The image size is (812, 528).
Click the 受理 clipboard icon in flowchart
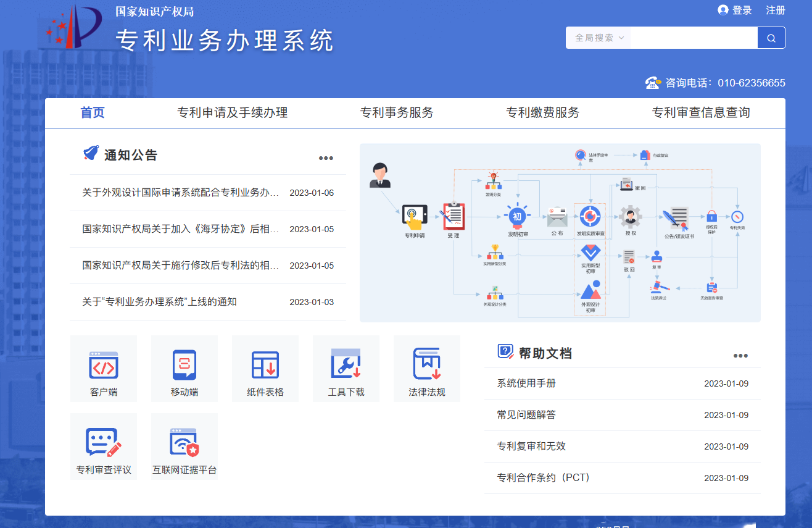point(454,216)
